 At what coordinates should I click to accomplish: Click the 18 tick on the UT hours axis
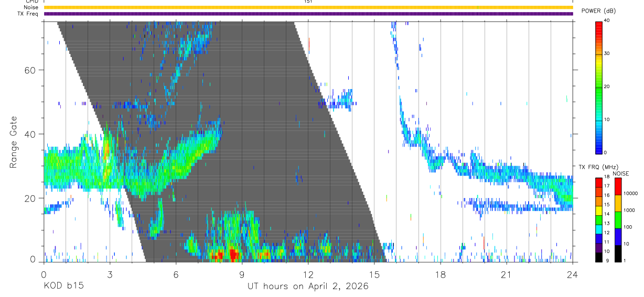[x=440, y=274]
